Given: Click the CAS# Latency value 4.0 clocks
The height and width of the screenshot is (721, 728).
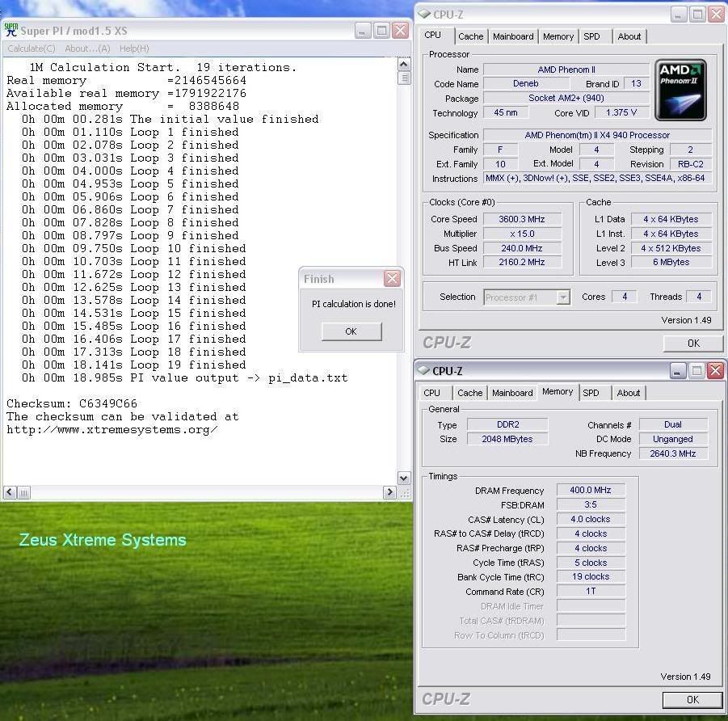Looking at the screenshot, I should 591,519.
